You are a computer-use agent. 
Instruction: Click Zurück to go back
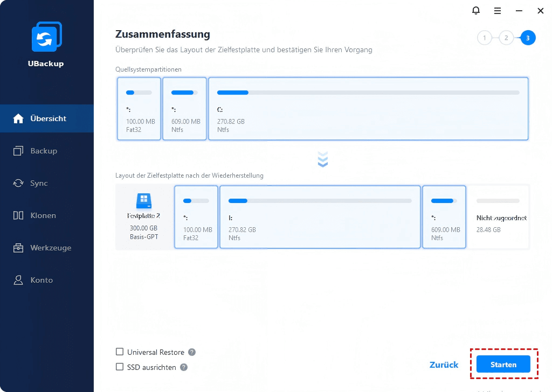[x=444, y=365]
